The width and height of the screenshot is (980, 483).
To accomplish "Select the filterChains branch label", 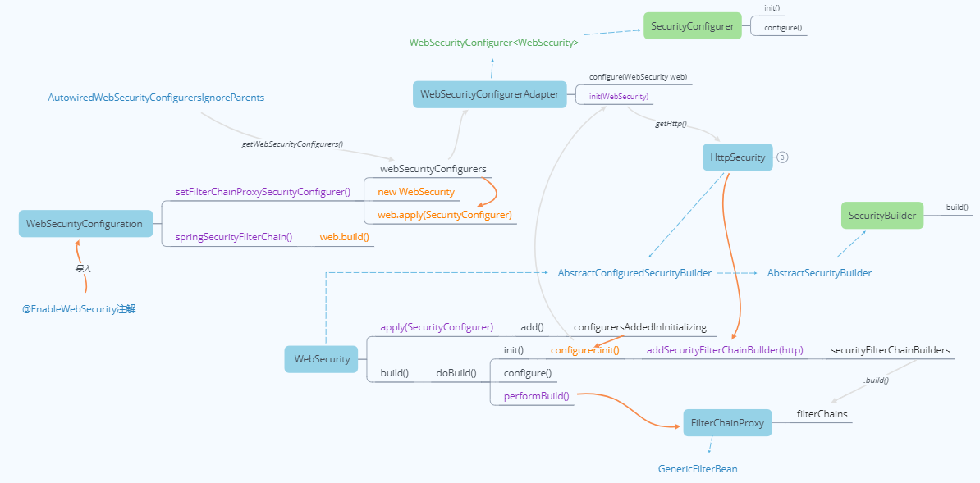I will (x=822, y=414).
